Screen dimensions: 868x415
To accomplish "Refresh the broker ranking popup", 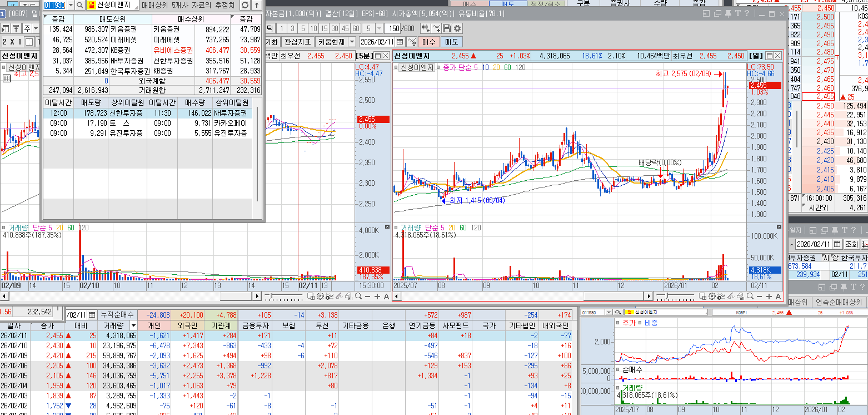I will tap(245, 5).
